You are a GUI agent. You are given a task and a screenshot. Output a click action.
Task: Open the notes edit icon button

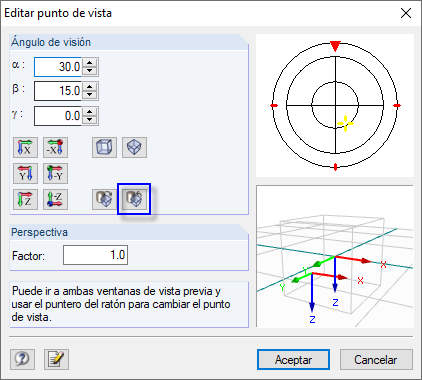[x=56, y=359]
